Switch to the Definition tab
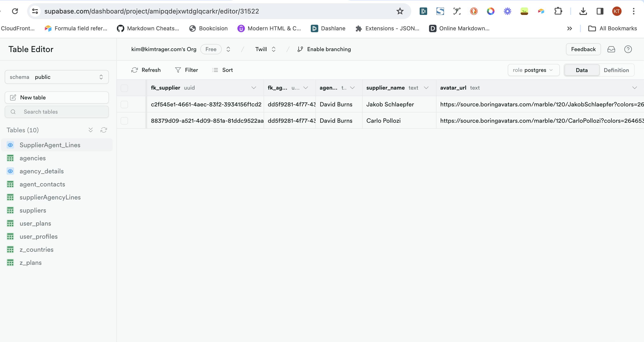Screen dimensions: 644x342 click(616, 70)
